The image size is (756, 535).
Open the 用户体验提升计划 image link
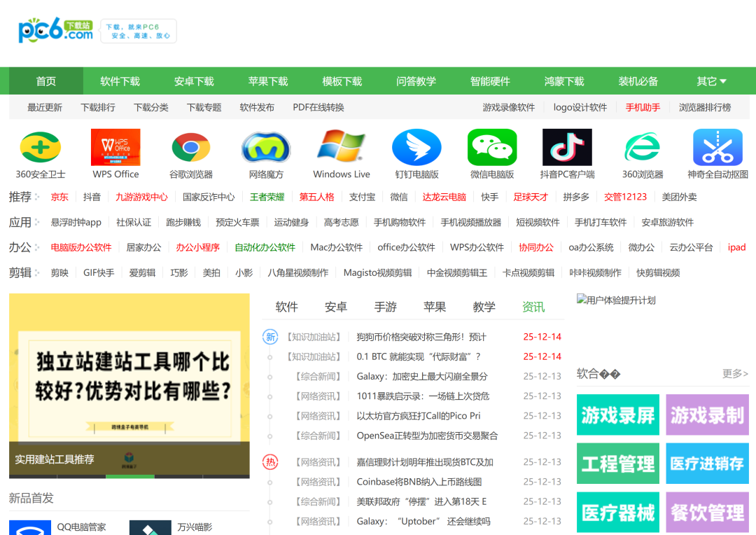point(616,300)
